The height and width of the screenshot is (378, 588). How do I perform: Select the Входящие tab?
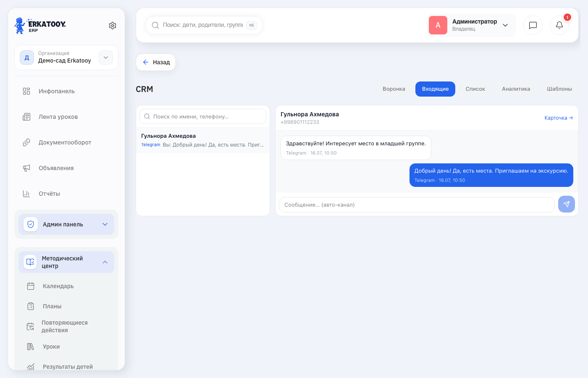tap(435, 89)
